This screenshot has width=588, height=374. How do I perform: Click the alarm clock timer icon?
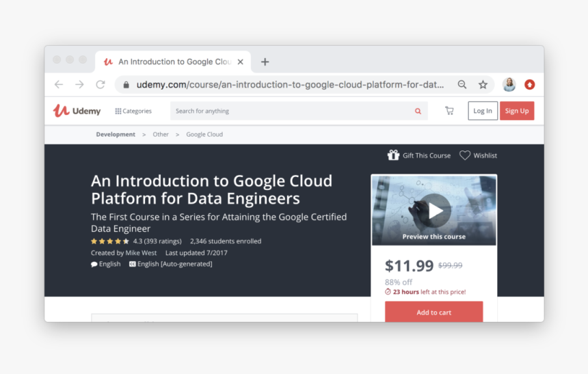pos(388,292)
